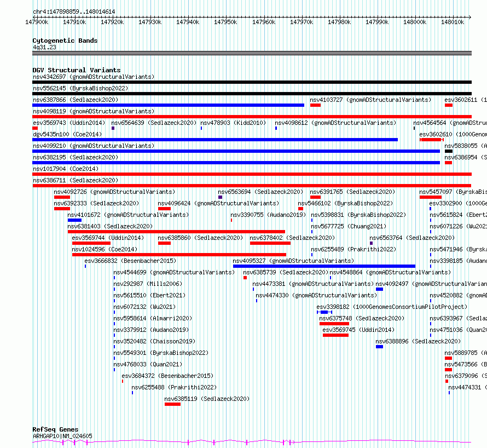Open nsv4098612 gnomADStructuralVariants label
The image size is (487, 448).
(x=335, y=123)
